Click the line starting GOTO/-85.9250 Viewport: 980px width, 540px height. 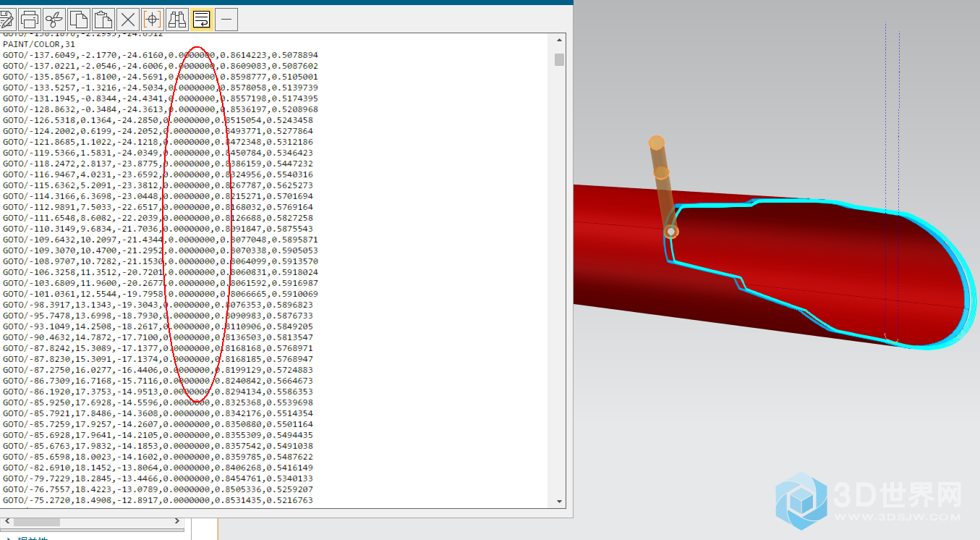(158, 402)
